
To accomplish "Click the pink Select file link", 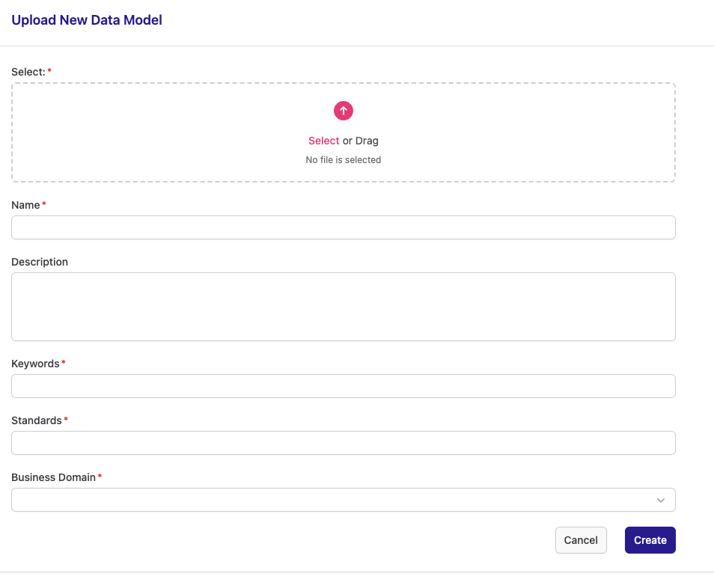I will (x=324, y=141).
